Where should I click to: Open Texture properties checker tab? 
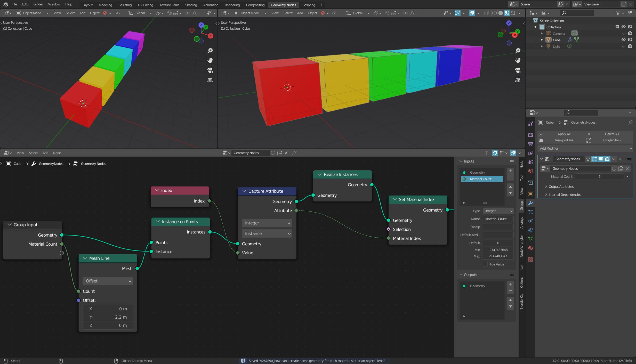530,259
